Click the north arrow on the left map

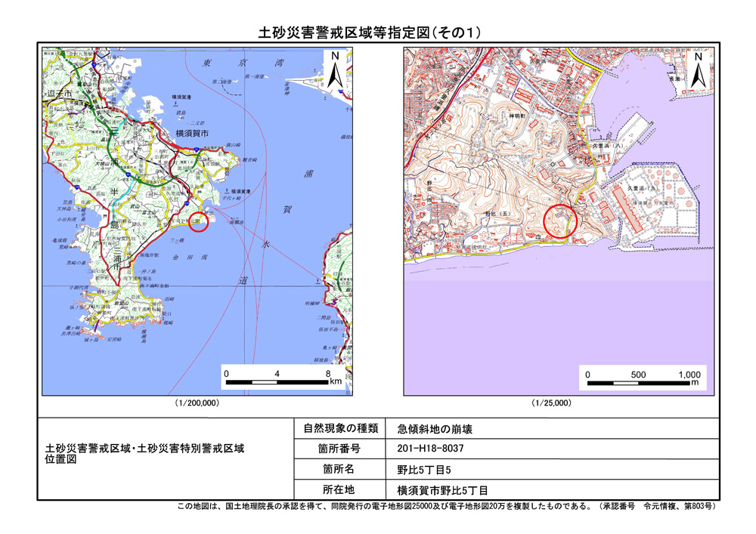(x=335, y=71)
